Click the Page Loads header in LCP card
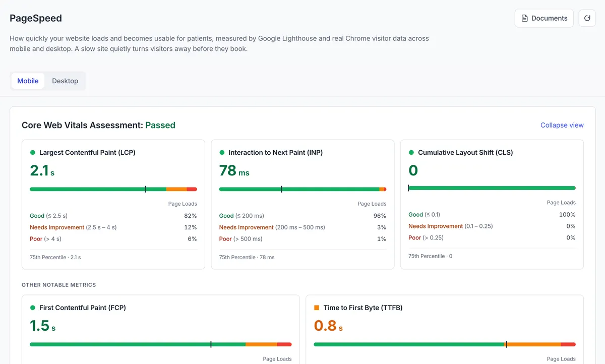Screen dimensions: 605x364 click(183, 204)
